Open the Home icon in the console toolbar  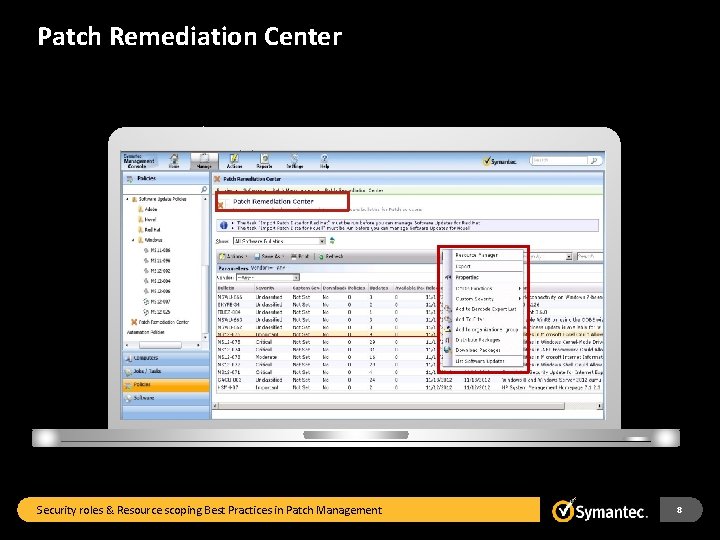coord(174,159)
